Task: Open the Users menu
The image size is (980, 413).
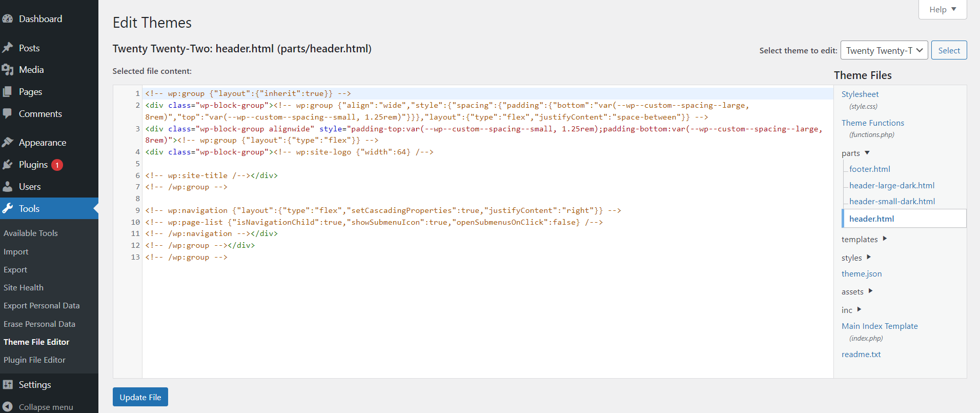Action: pos(30,187)
